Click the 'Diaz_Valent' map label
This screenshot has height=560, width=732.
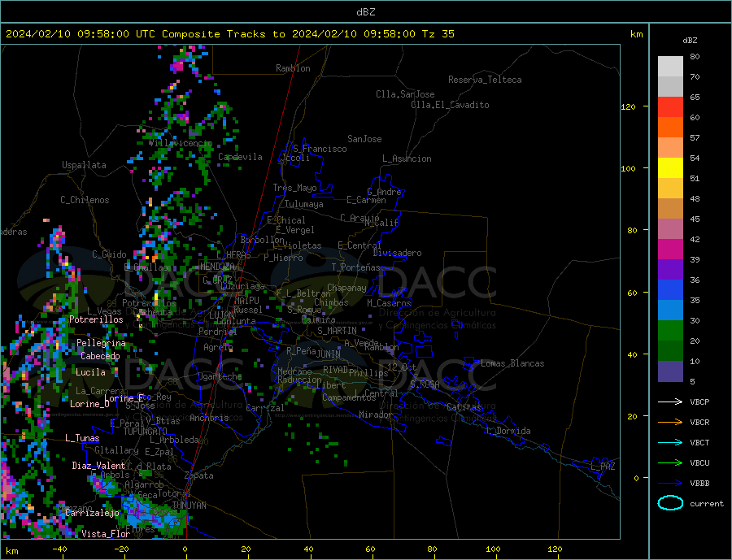pos(98,466)
